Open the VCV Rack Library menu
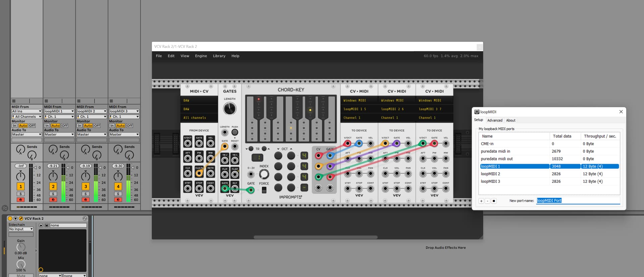Image resolution: width=644 pixels, height=277 pixels. 219,56
